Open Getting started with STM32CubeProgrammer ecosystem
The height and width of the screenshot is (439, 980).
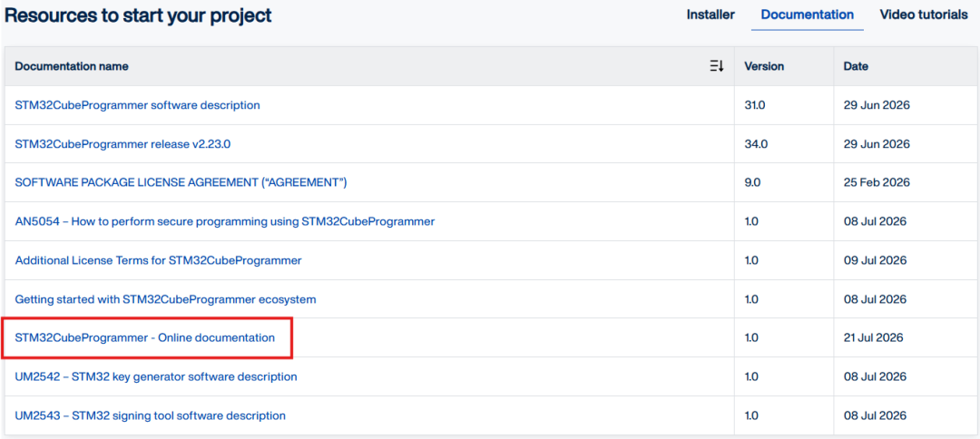(166, 299)
